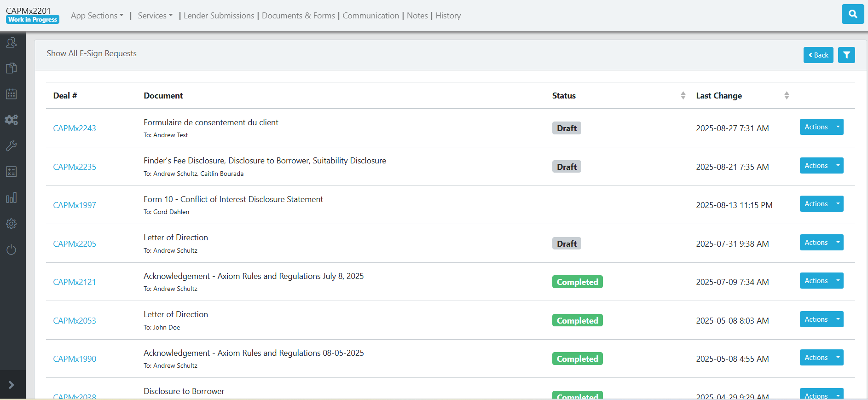
Task: Open the Services dropdown menu
Action: (155, 16)
